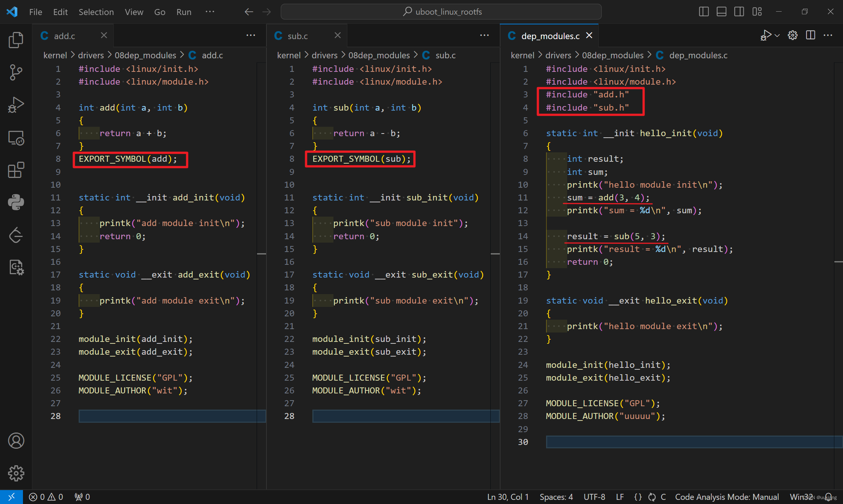The height and width of the screenshot is (504, 843).
Task: Click 08dep_modules breadcrumb in dep_modules.c editor
Action: coord(612,55)
